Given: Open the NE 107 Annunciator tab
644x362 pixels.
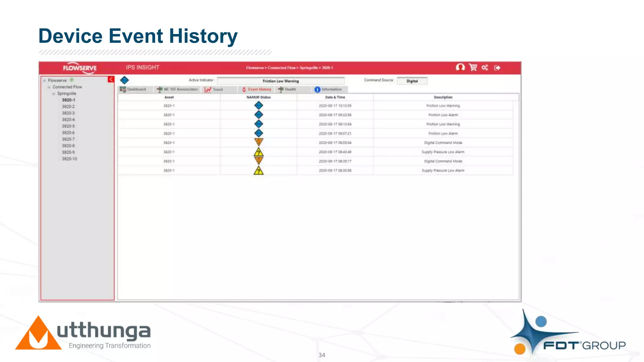Looking at the screenshot, I should click(x=178, y=90).
